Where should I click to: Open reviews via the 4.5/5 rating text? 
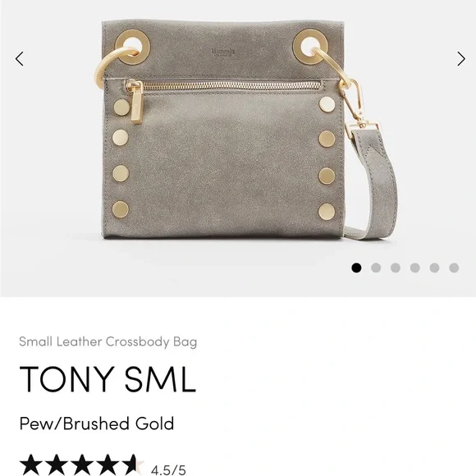168,469
